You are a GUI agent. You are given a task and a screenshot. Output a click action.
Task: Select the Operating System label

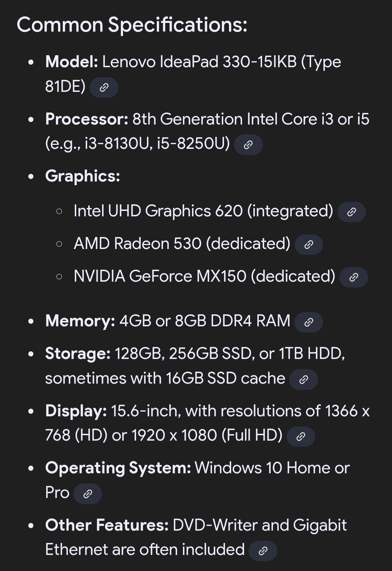[118, 468]
